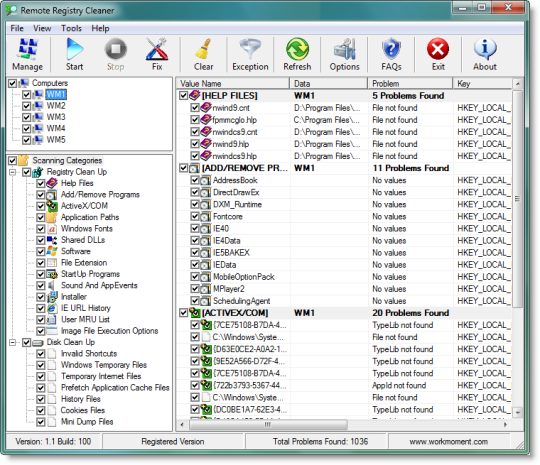Uncheck the Cookies Files checkbox
The image size is (540, 465).
pyautogui.click(x=41, y=411)
